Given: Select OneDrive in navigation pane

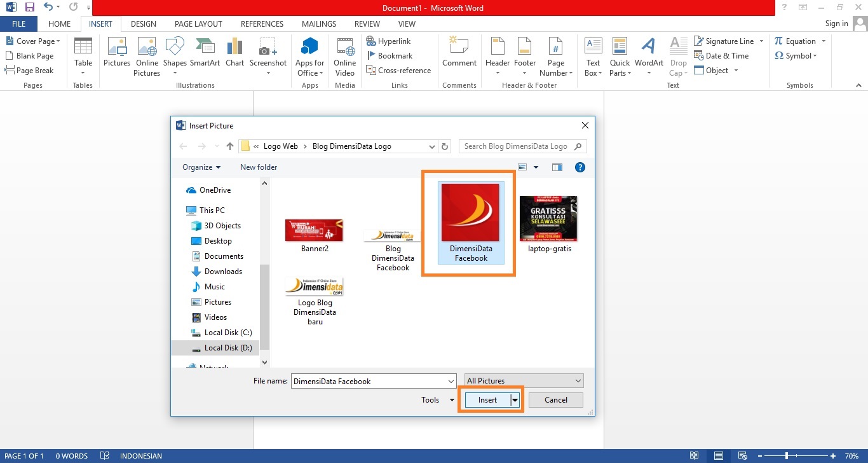Looking at the screenshot, I should click(208, 190).
